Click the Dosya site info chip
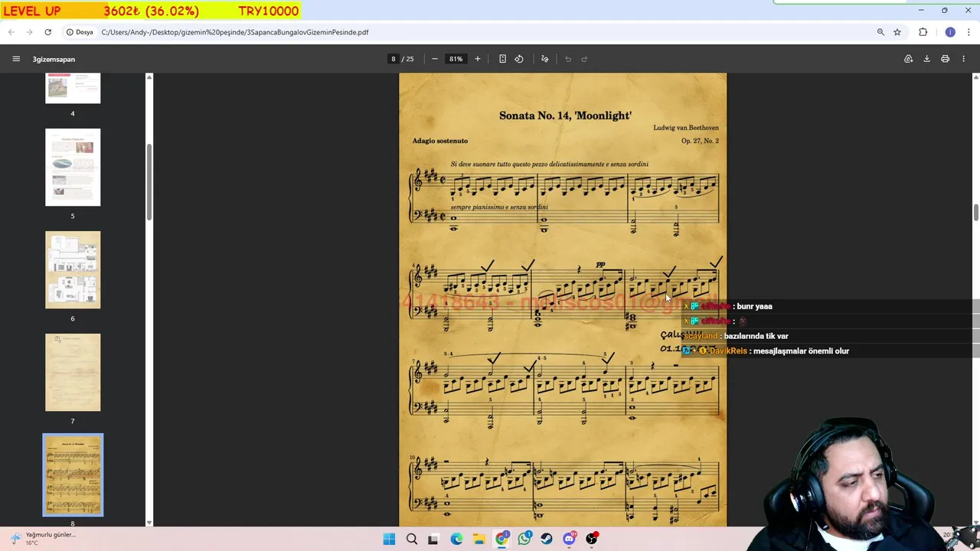The height and width of the screenshot is (551, 980). click(x=80, y=32)
